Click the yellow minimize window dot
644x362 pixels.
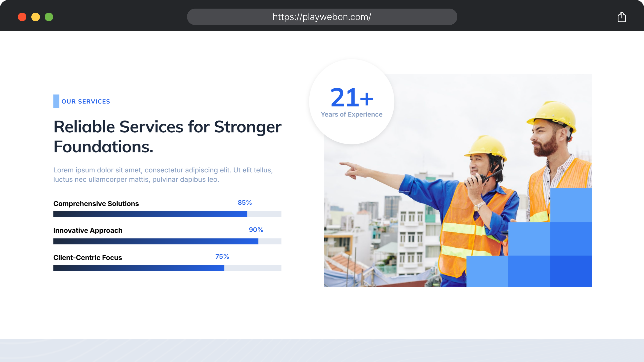coord(35,17)
